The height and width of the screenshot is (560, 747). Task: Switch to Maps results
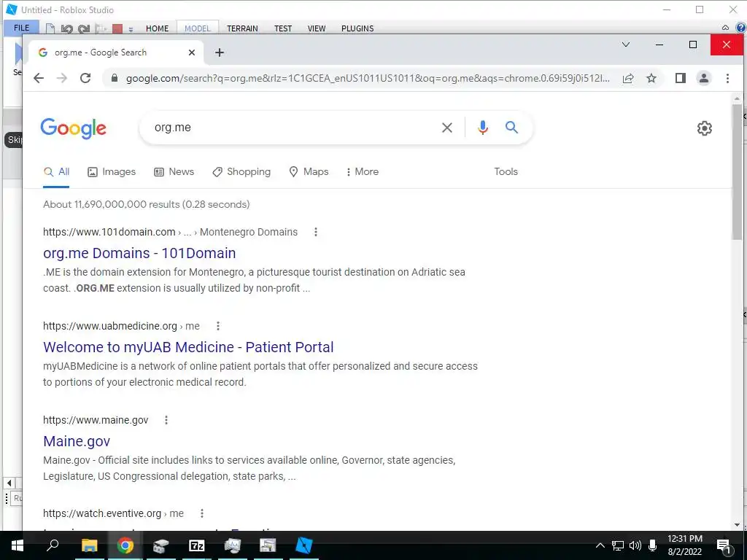[x=309, y=172]
